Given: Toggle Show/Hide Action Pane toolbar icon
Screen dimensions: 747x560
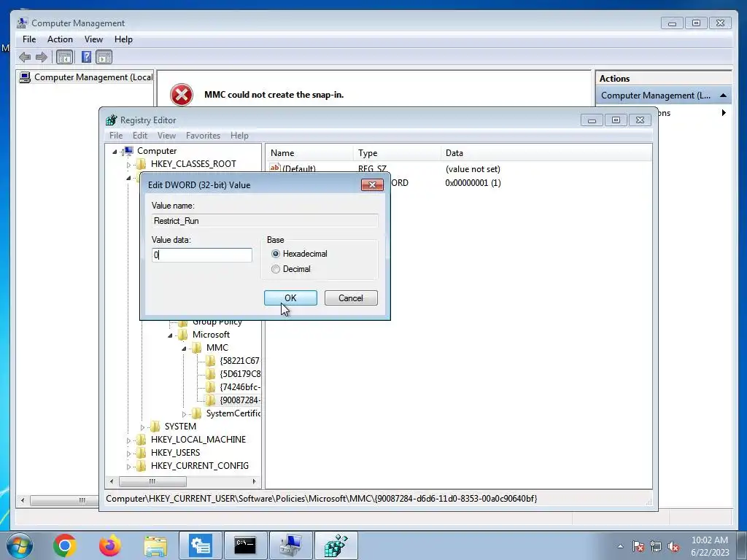Looking at the screenshot, I should pyautogui.click(x=104, y=58).
